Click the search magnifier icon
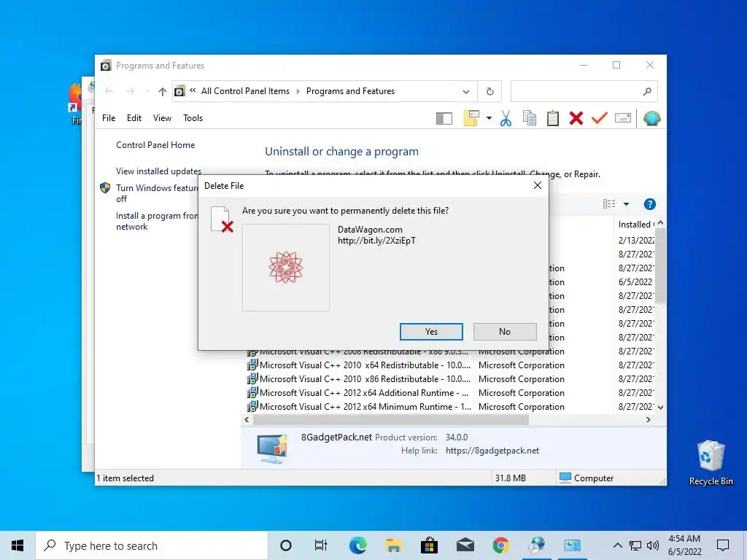Image resolution: width=747 pixels, height=560 pixels. [x=647, y=91]
